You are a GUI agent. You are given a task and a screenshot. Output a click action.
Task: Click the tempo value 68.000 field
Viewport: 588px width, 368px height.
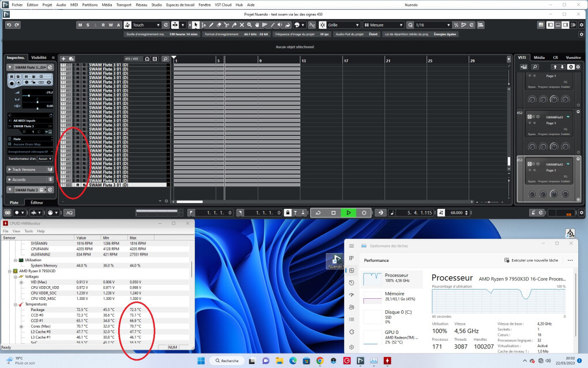(x=457, y=213)
